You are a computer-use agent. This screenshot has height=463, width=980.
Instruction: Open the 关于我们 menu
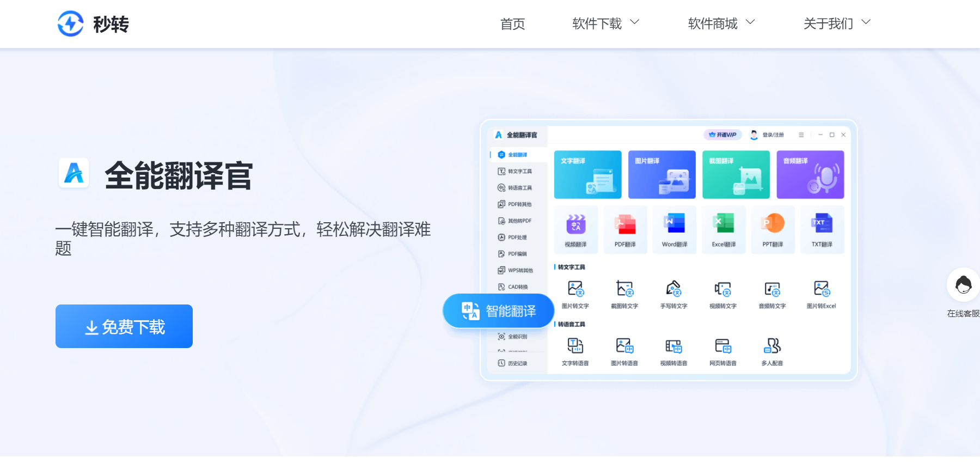[828, 24]
